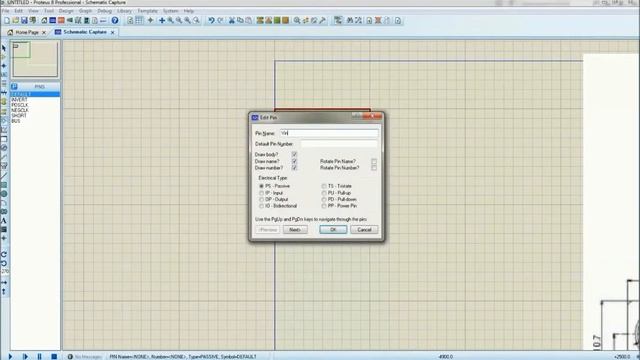Click the Cancel button in Edit Pin

(x=364, y=230)
